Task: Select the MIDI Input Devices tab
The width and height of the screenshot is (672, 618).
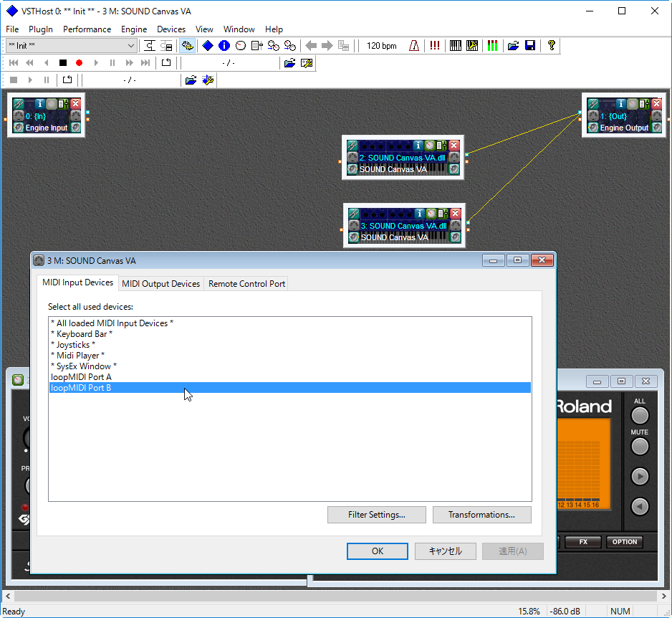Action: (77, 282)
